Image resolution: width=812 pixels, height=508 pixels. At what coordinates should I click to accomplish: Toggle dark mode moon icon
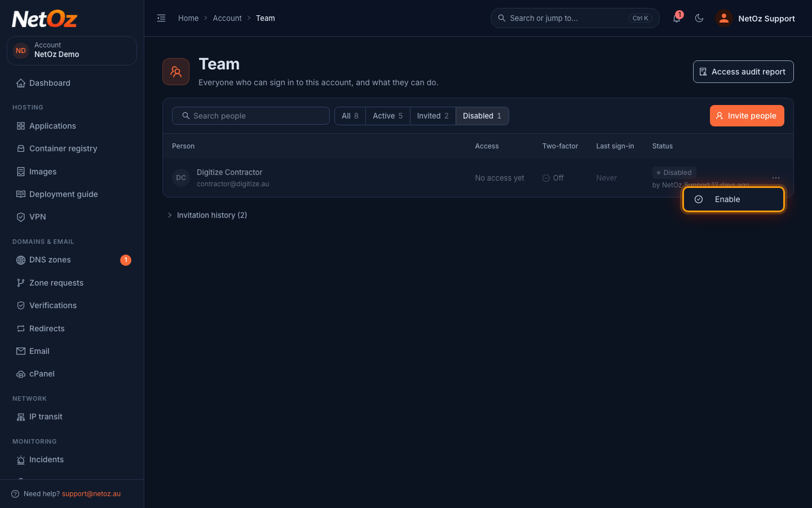[699, 18]
